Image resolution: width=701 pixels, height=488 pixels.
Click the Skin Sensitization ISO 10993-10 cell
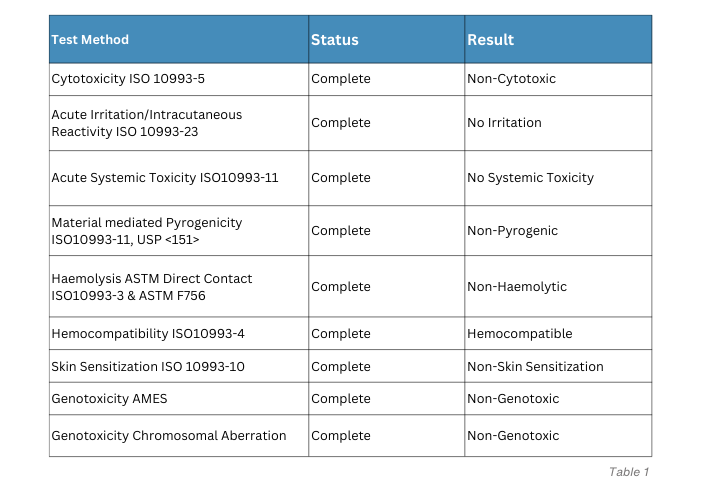pyautogui.click(x=179, y=366)
